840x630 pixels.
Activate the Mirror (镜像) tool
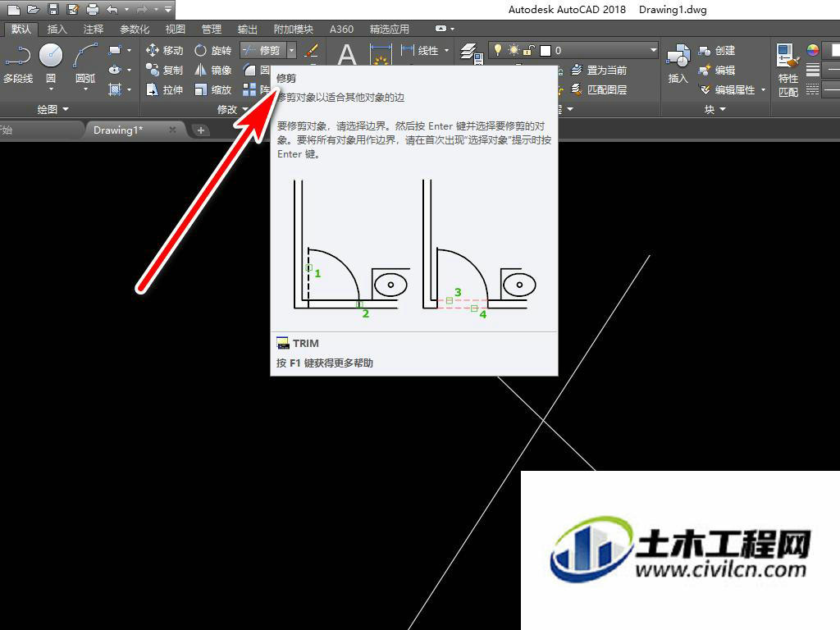coord(212,71)
